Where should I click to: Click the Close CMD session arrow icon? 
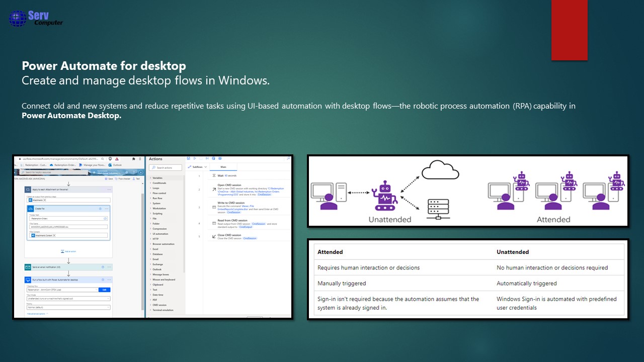coord(214,236)
